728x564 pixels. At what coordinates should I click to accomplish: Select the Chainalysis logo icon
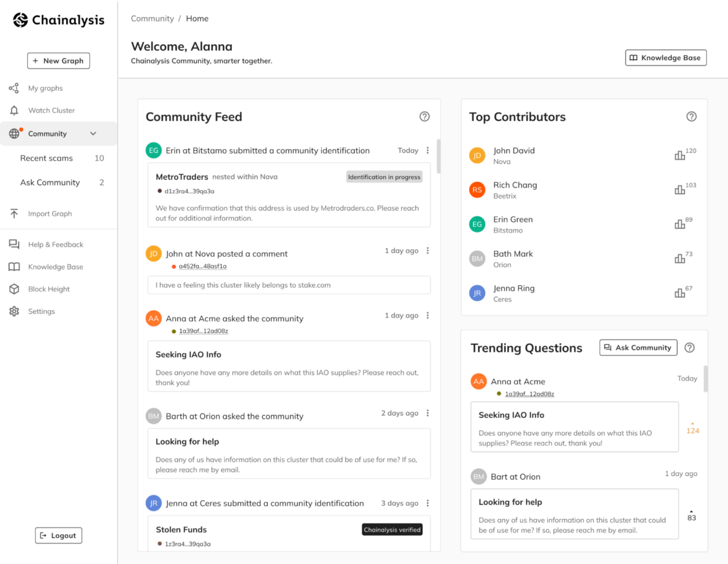click(21, 19)
